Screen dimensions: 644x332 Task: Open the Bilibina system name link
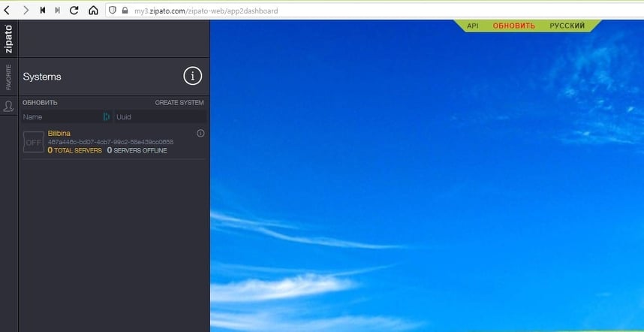pyautogui.click(x=59, y=133)
